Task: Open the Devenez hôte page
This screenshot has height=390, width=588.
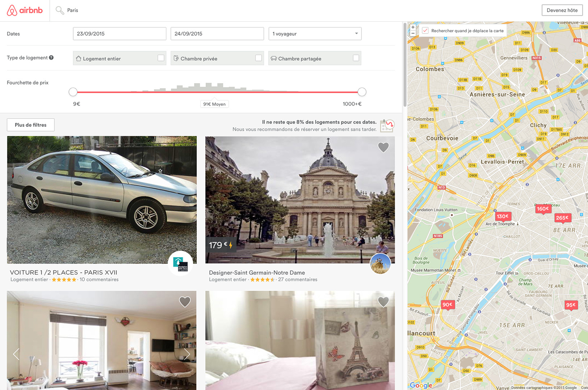Action: 562,10
